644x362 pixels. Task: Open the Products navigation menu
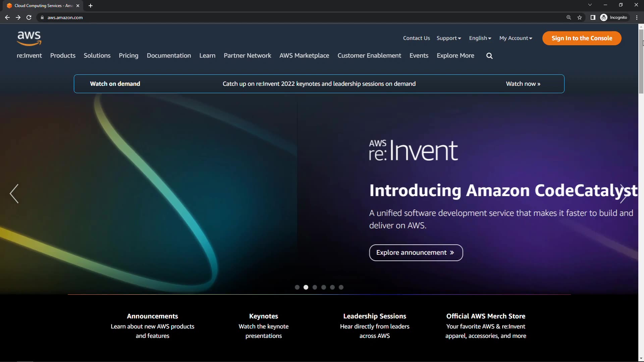tap(63, 56)
